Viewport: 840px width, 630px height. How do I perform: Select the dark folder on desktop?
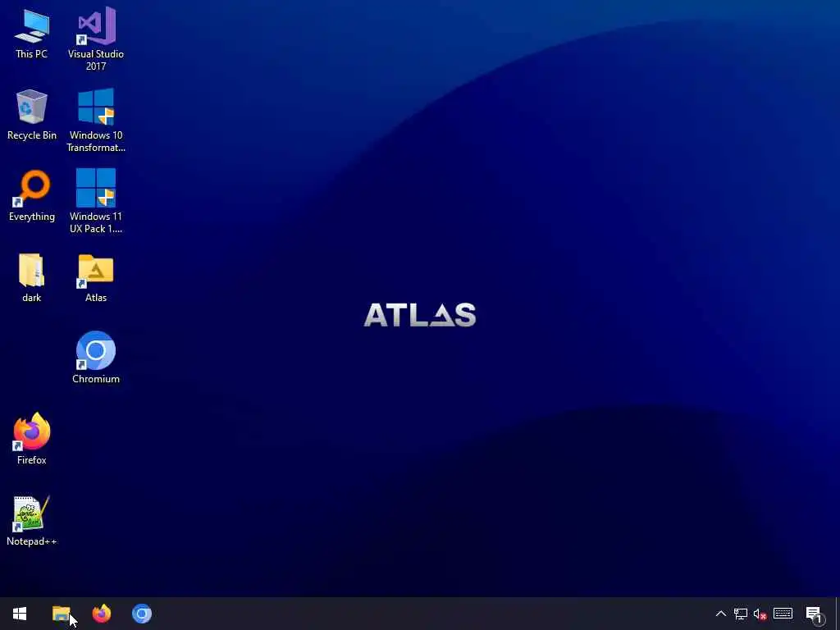[32, 277]
